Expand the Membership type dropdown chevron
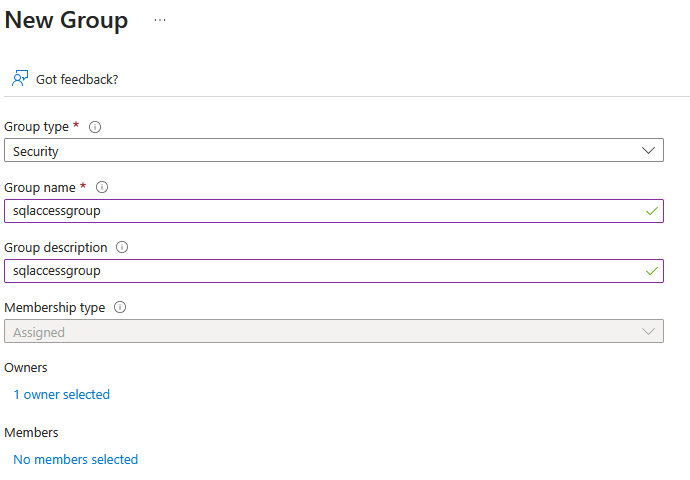The width and height of the screenshot is (690, 480). [x=647, y=331]
